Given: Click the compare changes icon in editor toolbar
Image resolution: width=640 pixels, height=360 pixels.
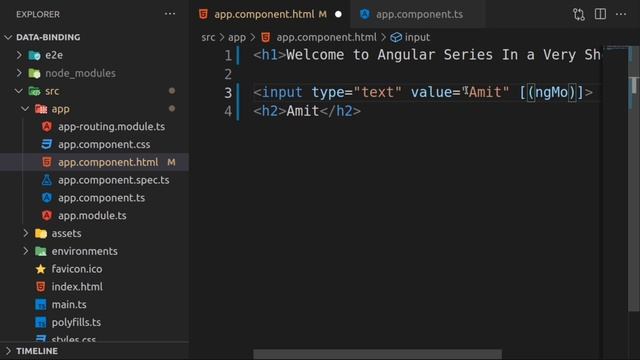Looking at the screenshot, I should point(579,14).
